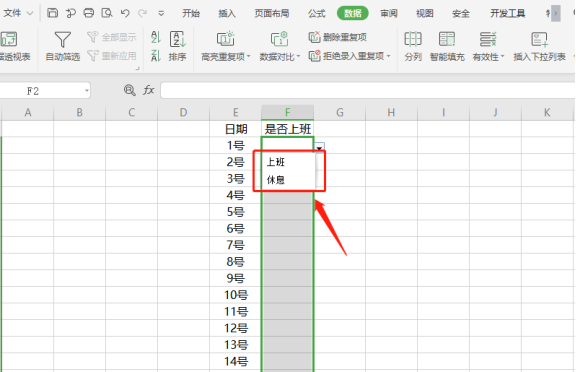Expand the 数据对比 dropdown arrow
The image size is (576, 372).
tap(298, 57)
